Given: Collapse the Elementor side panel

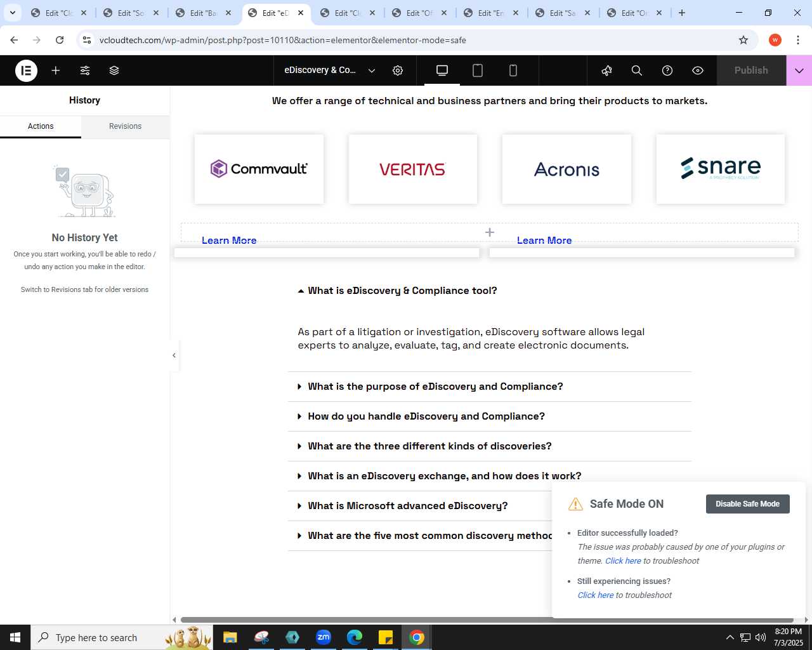Looking at the screenshot, I should click(174, 355).
